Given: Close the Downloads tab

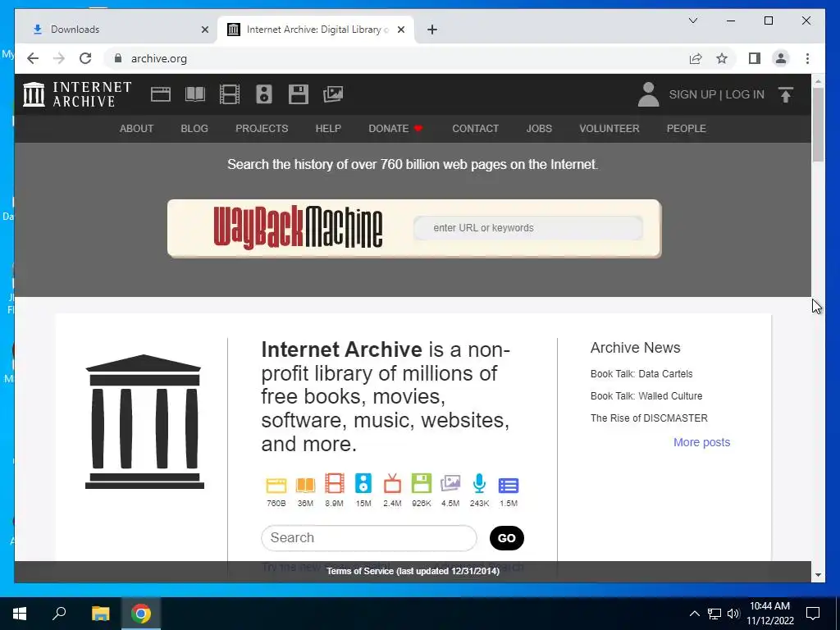Looking at the screenshot, I should click(x=204, y=30).
